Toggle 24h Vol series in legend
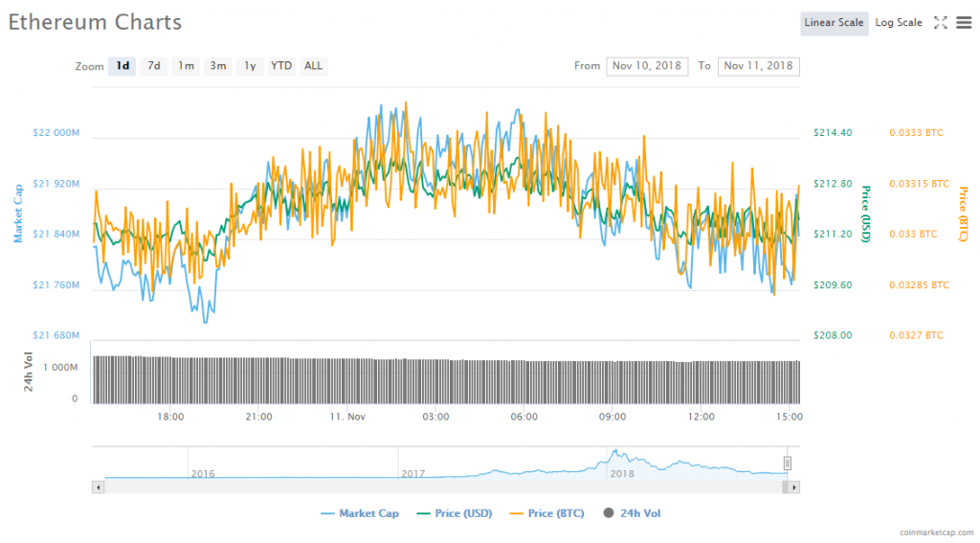980x543 pixels. pyautogui.click(x=632, y=513)
